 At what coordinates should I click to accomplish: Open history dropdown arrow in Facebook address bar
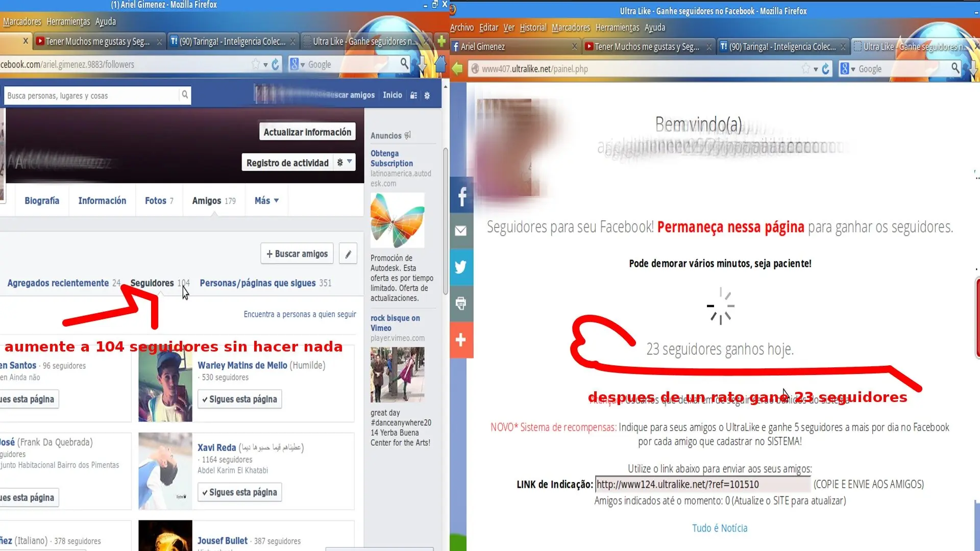[265, 64]
